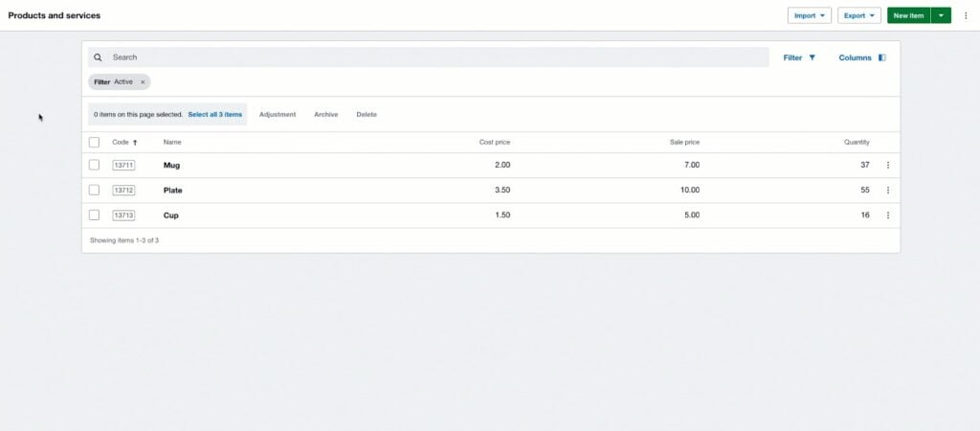
Task: Click Select all 3 items link
Action: pos(214,114)
